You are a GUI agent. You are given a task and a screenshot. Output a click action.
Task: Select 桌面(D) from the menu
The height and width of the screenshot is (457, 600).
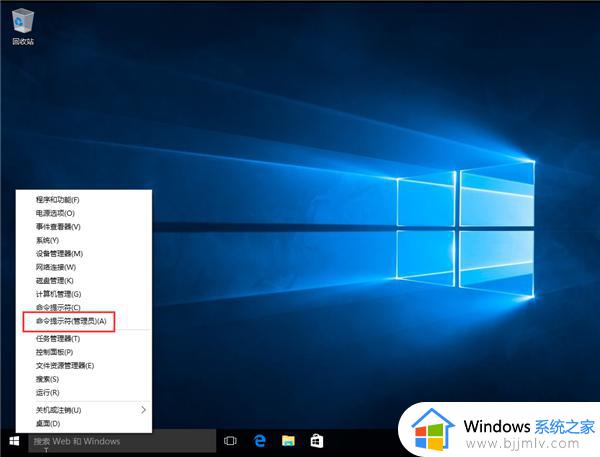point(83,423)
